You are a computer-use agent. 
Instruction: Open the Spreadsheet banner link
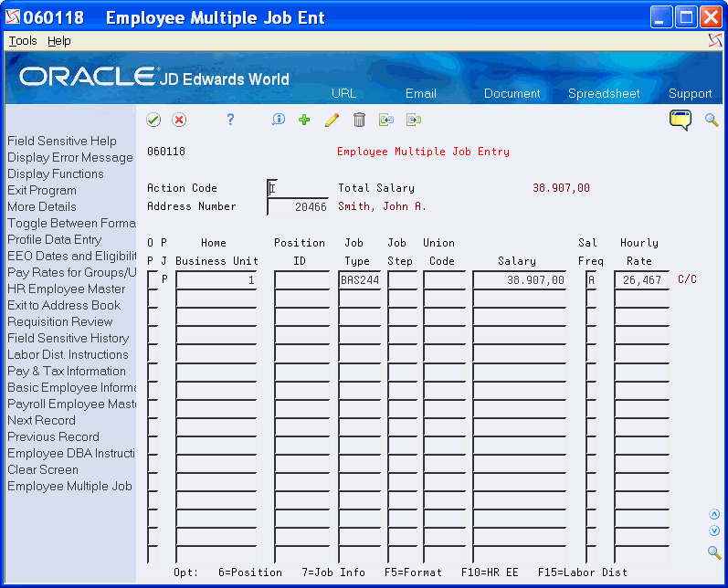click(604, 93)
